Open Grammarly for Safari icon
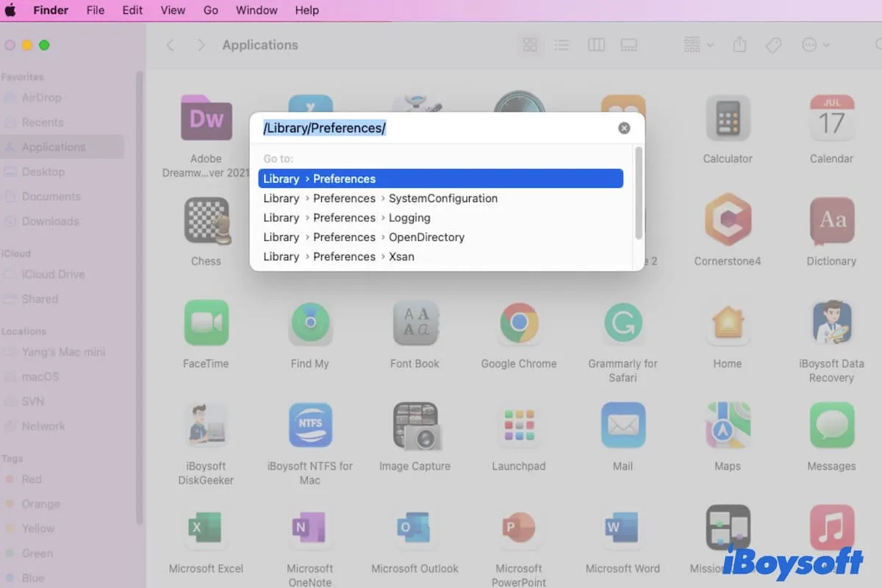882x588 pixels. coord(623,323)
